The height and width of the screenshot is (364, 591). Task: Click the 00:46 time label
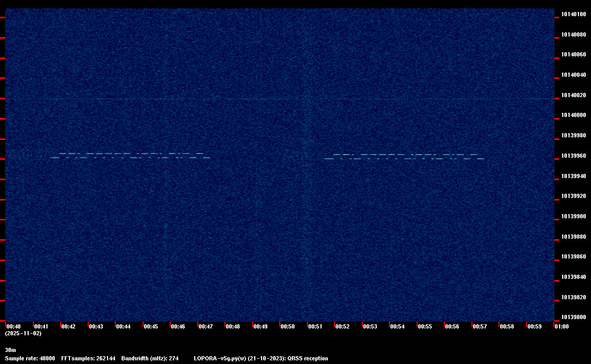click(x=178, y=326)
